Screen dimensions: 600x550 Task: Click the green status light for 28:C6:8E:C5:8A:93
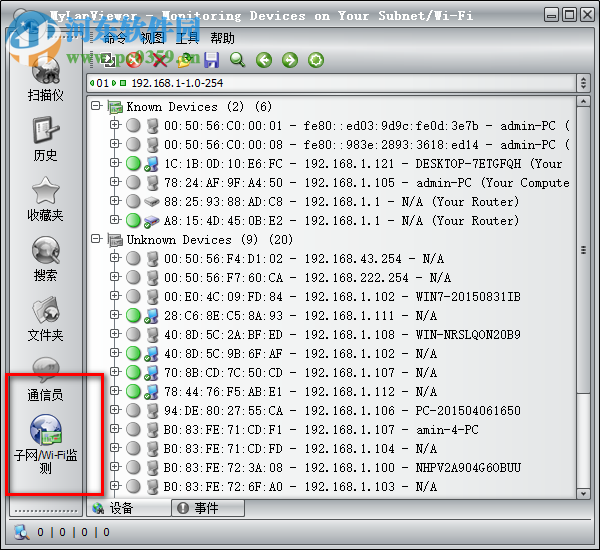133,315
